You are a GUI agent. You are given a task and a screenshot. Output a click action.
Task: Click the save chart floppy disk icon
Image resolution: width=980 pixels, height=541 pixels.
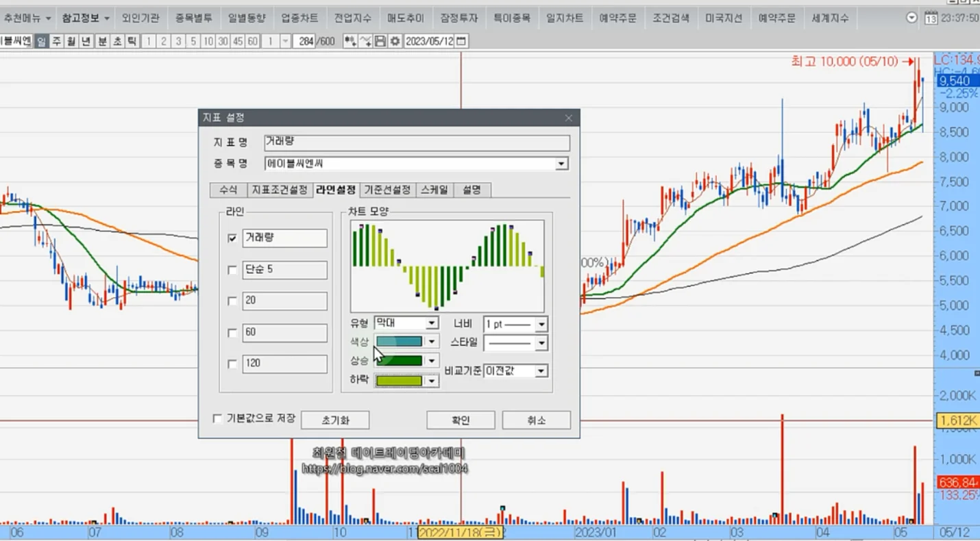(x=380, y=41)
